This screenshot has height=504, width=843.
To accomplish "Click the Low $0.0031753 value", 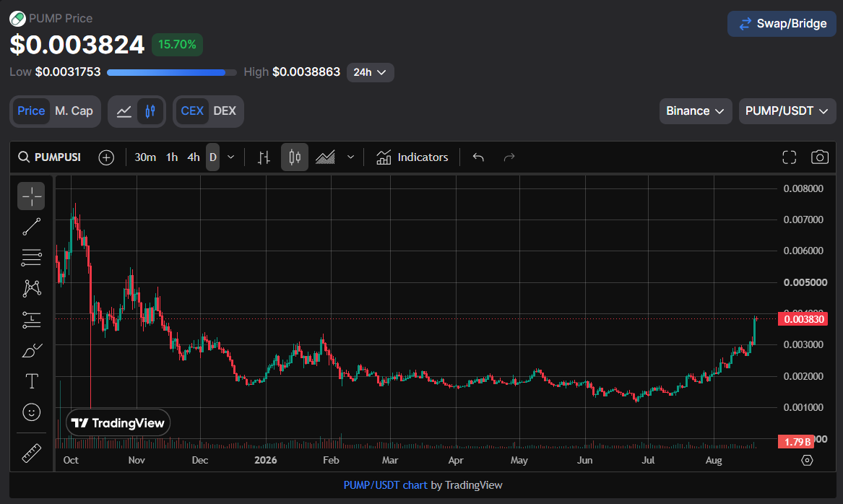I will [68, 72].
